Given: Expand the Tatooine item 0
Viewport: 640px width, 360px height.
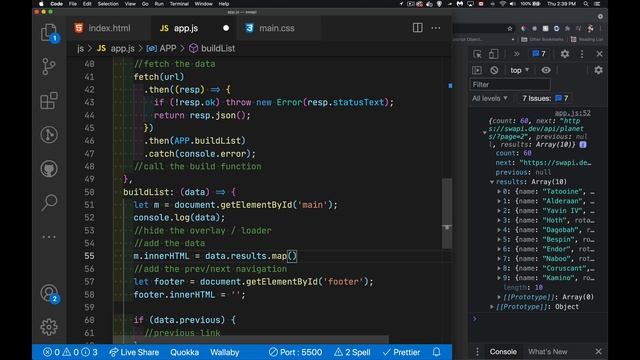Looking at the screenshot, I should (499, 191).
